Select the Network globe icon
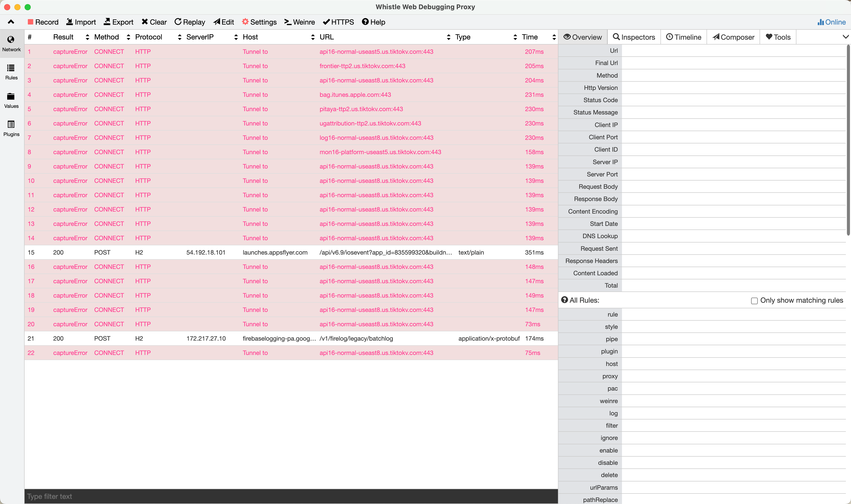Viewport: 851px width, 504px height. [11, 40]
